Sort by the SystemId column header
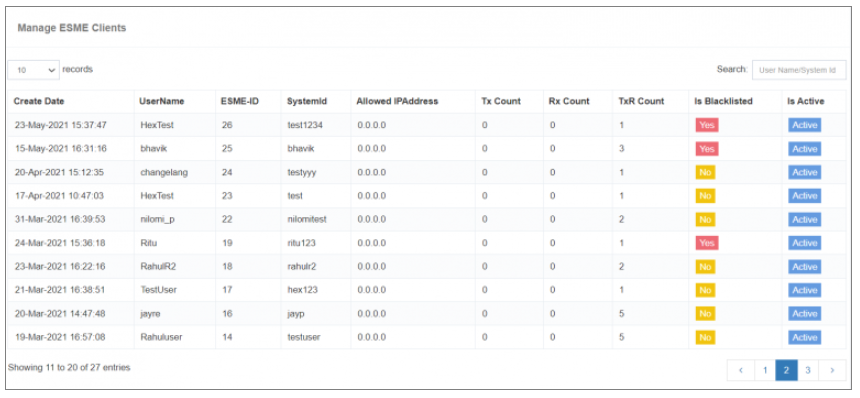The image size is (860, 398). click(307, 101)
